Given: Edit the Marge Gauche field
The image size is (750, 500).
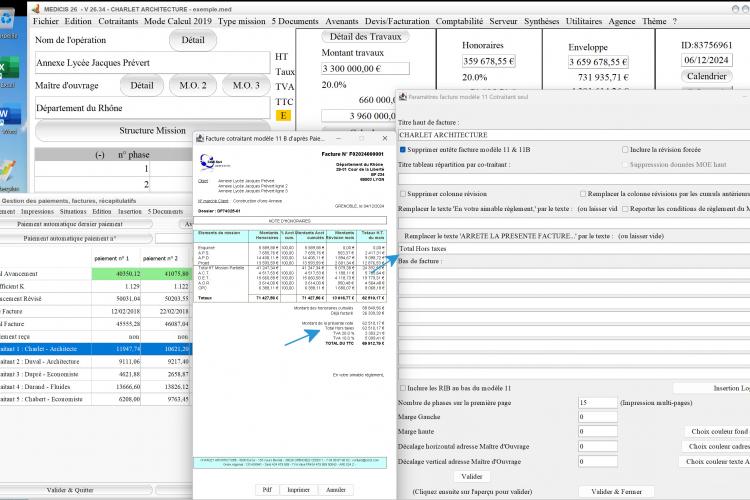Looking at the screenshot, I should point(597,417).
